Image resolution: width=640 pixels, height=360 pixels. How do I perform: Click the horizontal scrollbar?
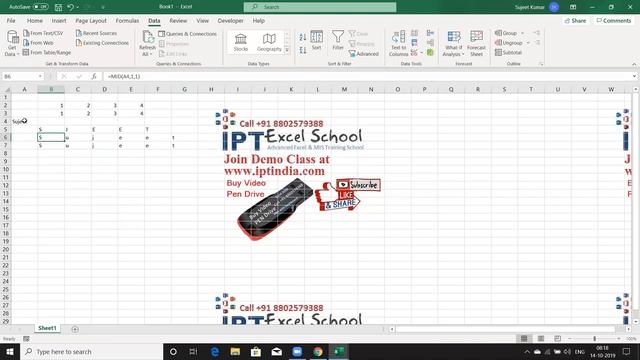(x=505, y=329)
